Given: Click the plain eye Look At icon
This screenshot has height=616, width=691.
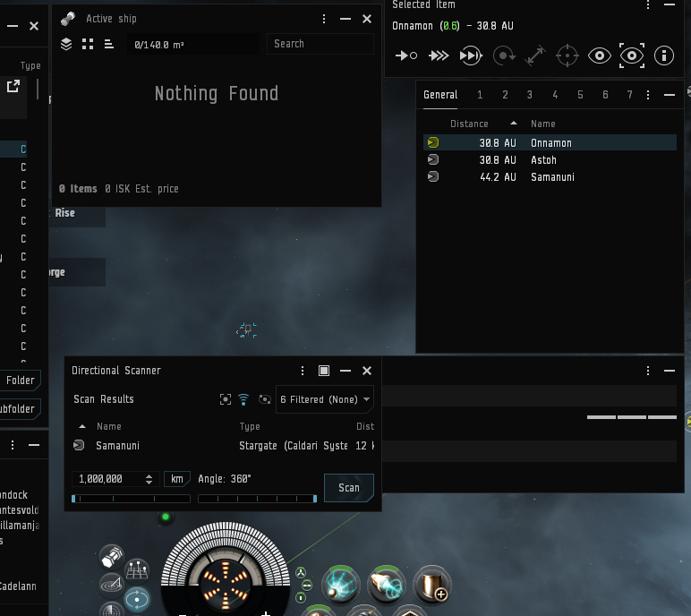Looking at the screenshot, I should pos(600,56).
